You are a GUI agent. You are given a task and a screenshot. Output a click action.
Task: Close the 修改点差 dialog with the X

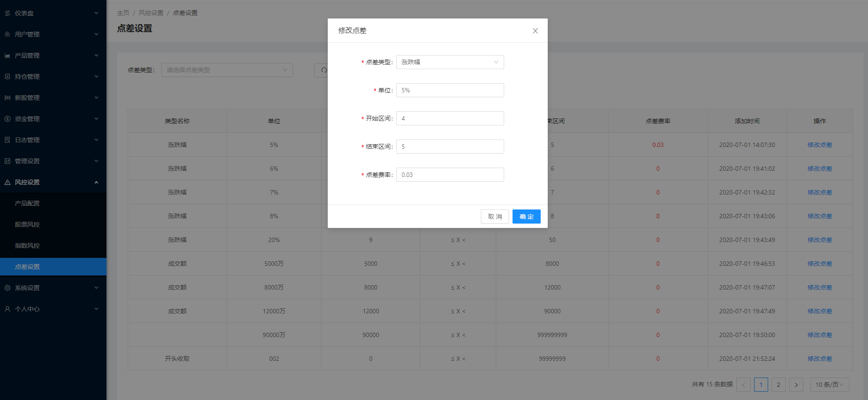click(535, 31)
